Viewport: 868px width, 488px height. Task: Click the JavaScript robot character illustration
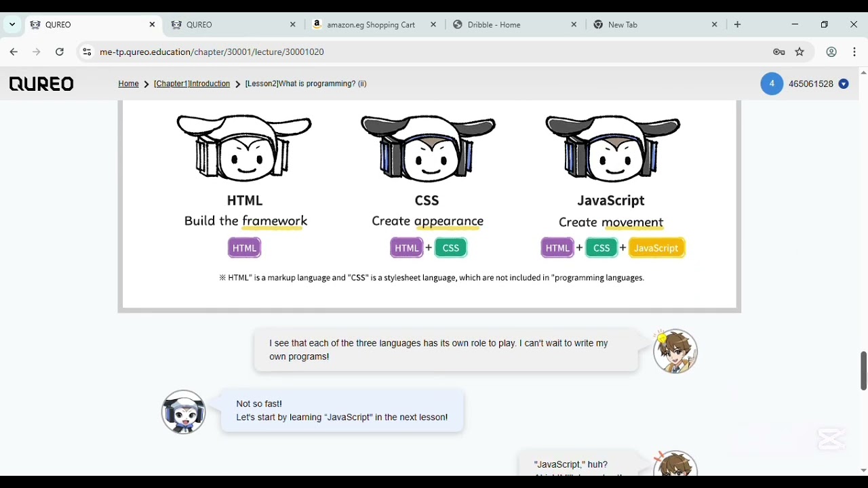(x=613, y=148)
